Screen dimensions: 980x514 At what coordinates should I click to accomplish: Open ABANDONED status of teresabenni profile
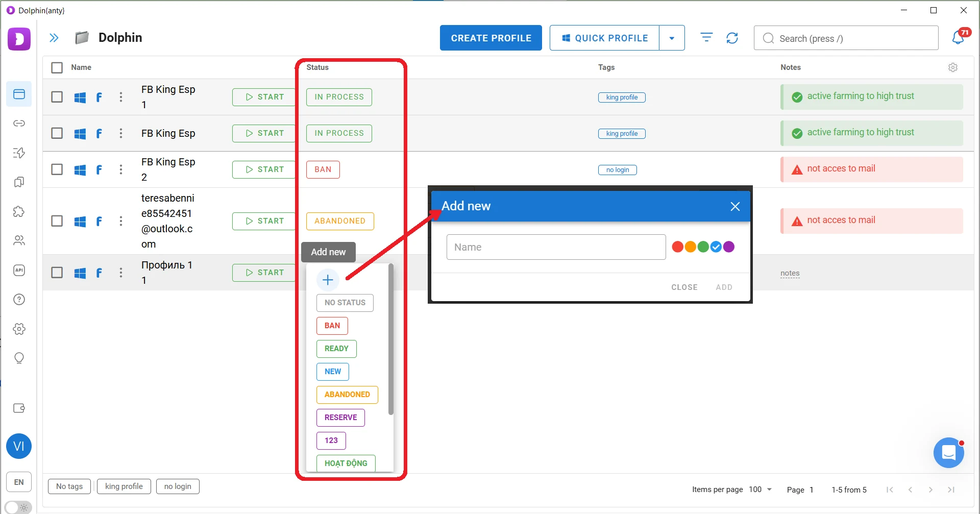coord(340,221)
